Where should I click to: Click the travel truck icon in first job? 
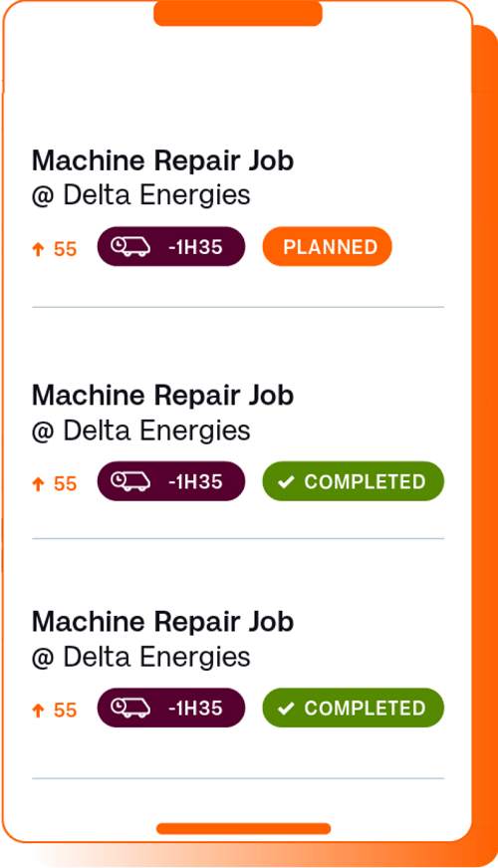click(130, 246)
